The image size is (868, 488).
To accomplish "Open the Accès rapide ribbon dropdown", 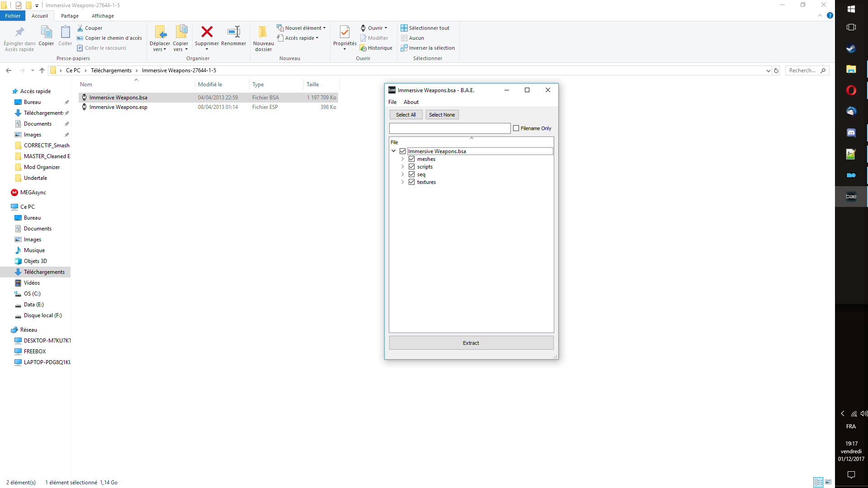I will click(298, 38).
